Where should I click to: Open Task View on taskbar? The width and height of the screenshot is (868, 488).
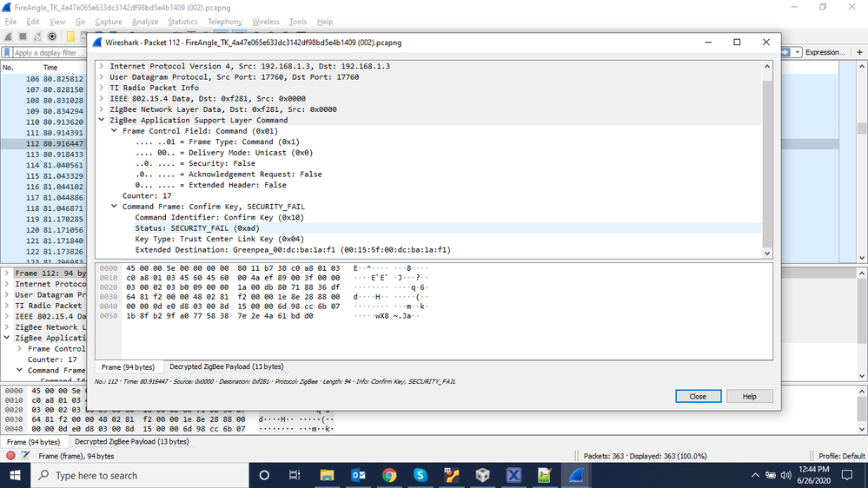295,475
